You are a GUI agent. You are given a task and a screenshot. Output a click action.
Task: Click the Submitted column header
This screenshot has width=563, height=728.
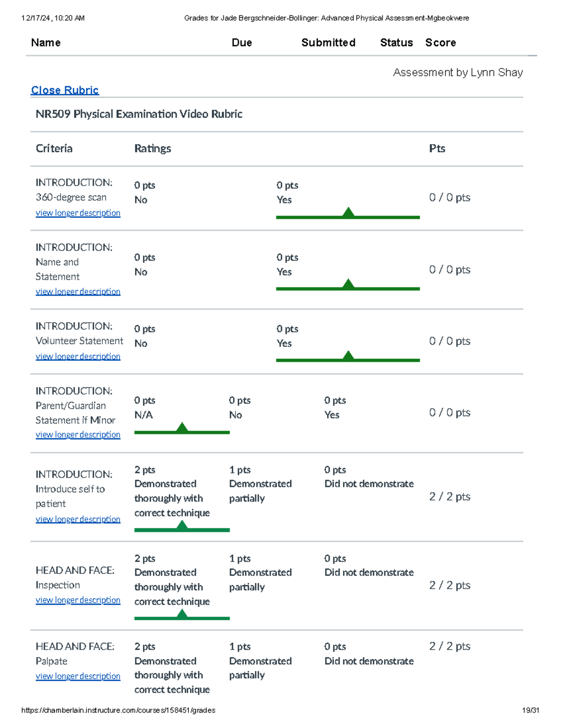click(x=328, y=43)
